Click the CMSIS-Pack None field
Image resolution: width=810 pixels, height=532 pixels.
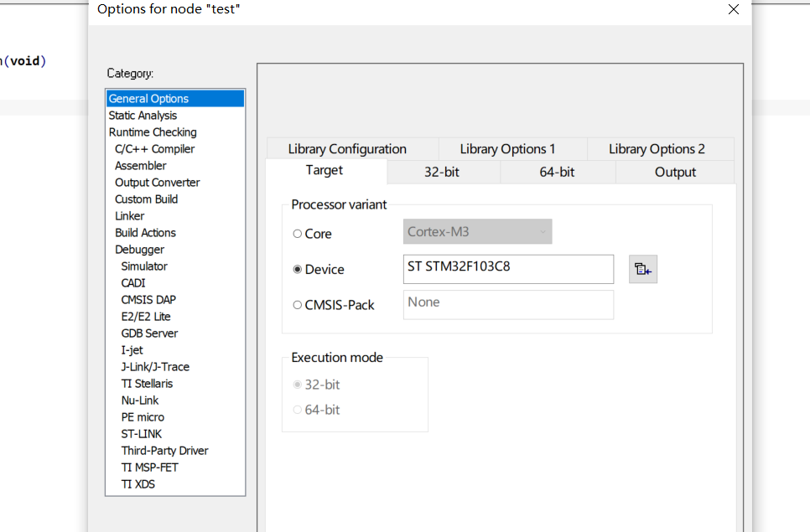508,304
